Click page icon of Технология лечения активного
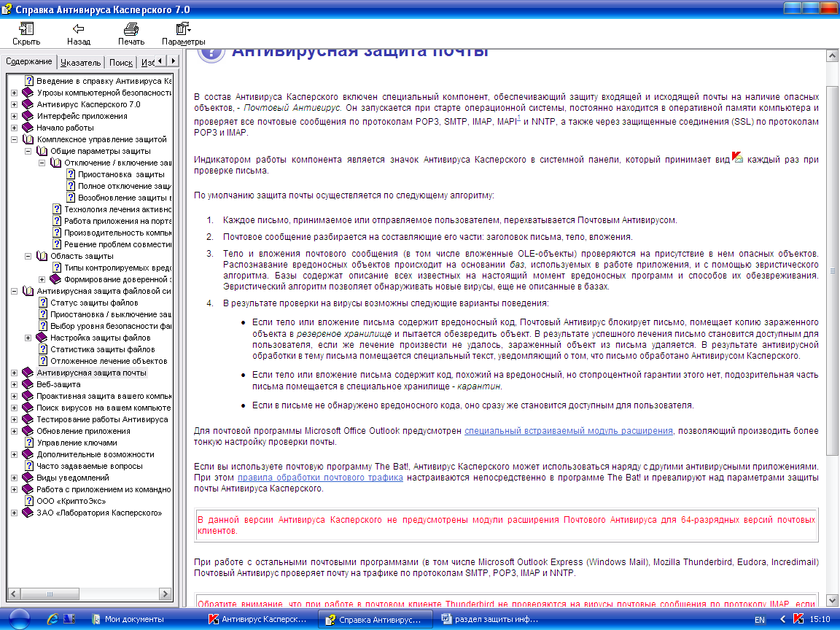840x630 pixels. click(x=57, y=209)
